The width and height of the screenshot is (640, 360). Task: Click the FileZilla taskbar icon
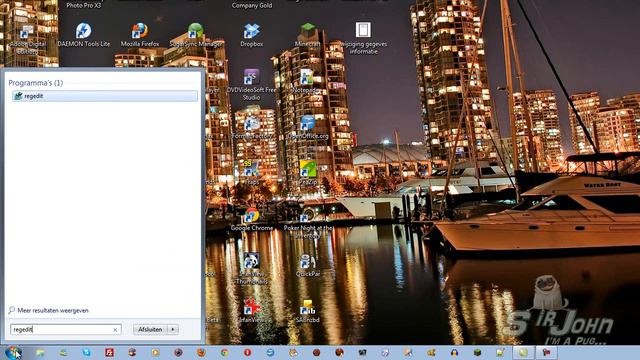coord(109,353)
